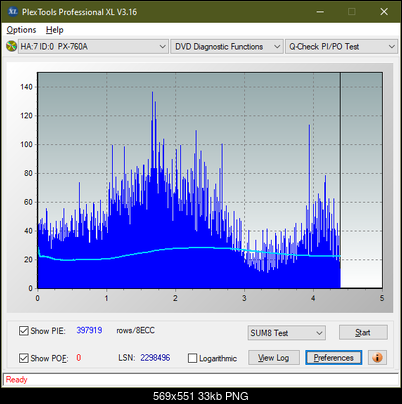Screen dimensions: 402x404
Task: Click the View Log button
Action: pyautogui.click(x=274, y=358)
